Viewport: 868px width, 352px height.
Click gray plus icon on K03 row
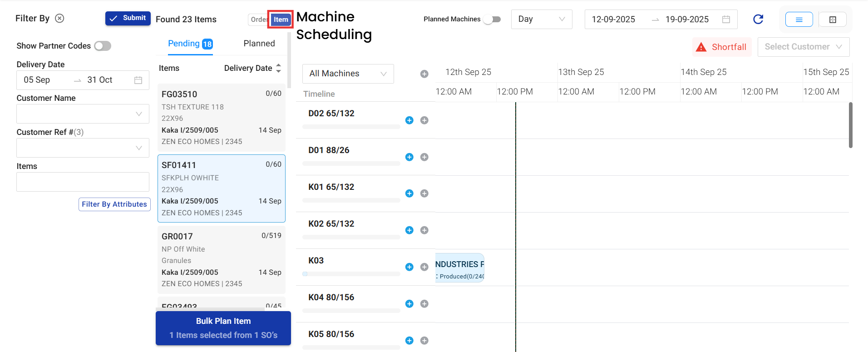pyautogui.click(x=424, y=267)
